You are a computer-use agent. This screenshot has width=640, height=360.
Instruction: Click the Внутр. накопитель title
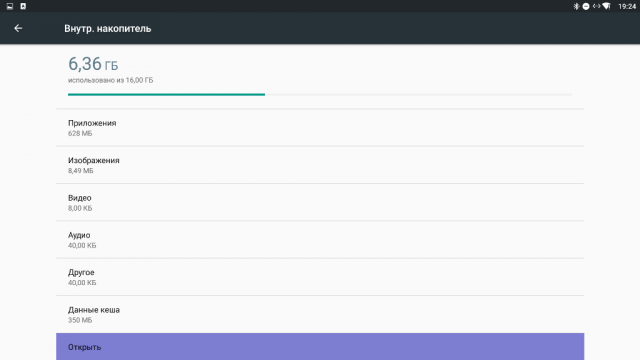pyautogui.click(x=107, y=29)
